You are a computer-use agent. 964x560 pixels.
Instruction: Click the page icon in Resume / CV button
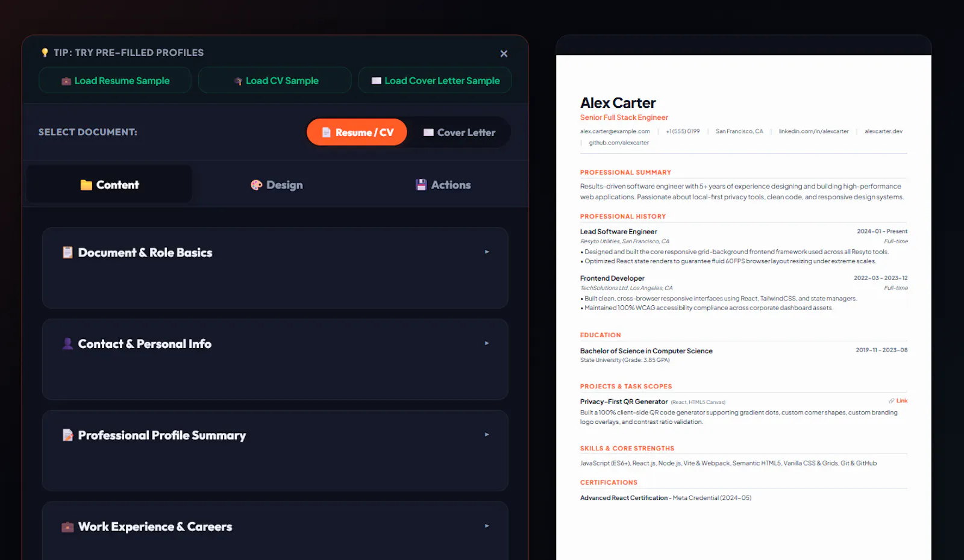point(326,132)
